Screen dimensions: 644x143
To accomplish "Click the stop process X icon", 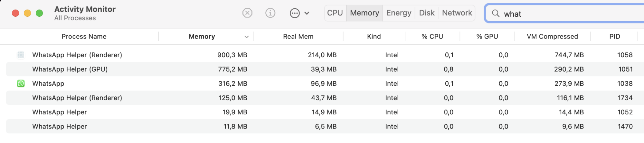I will coord(247,13).
